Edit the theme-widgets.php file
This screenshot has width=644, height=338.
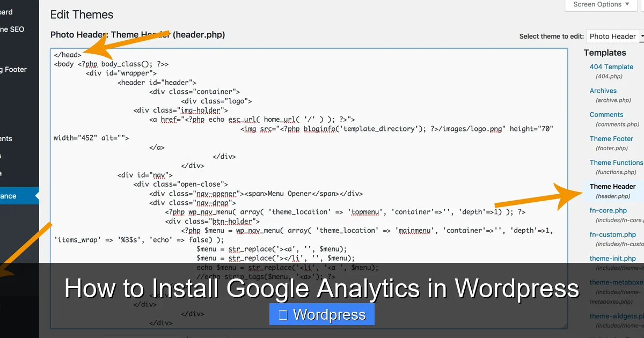616,316
